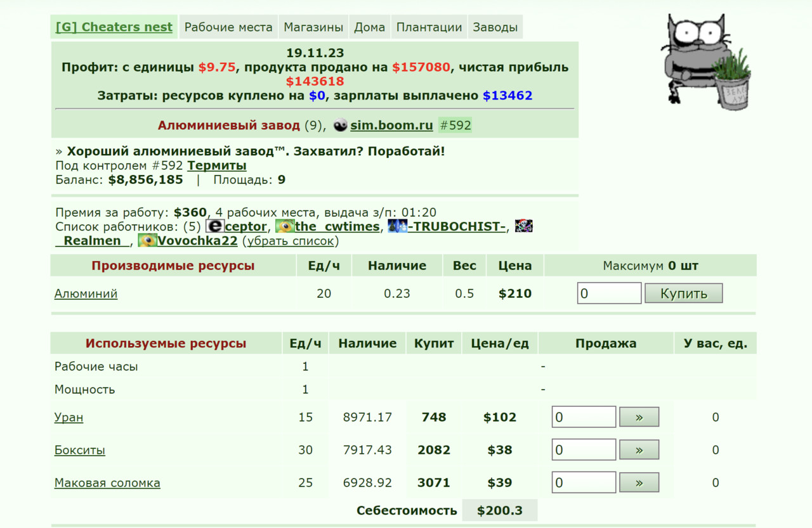
Task: Focus the Маковая соломка sale quantity field
Action: [584, 483]
